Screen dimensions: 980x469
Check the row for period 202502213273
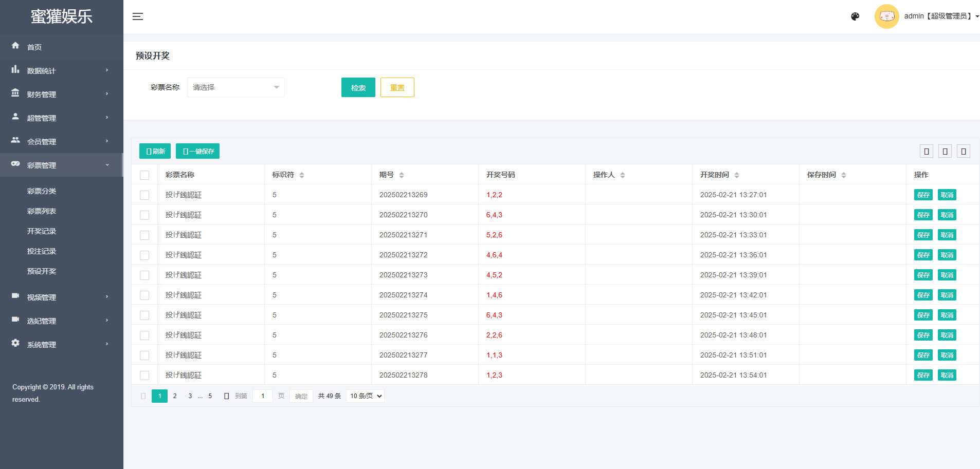click(144, 275)
